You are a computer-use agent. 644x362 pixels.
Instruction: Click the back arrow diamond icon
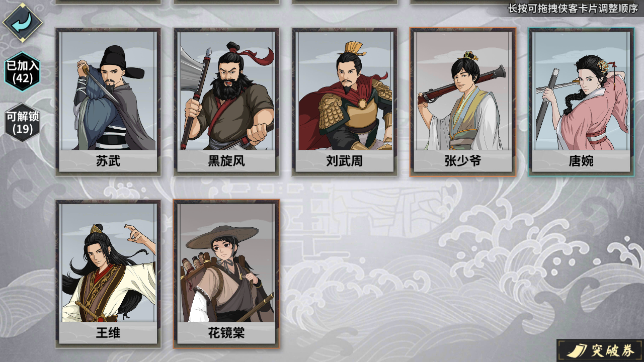tap(22, 22)
